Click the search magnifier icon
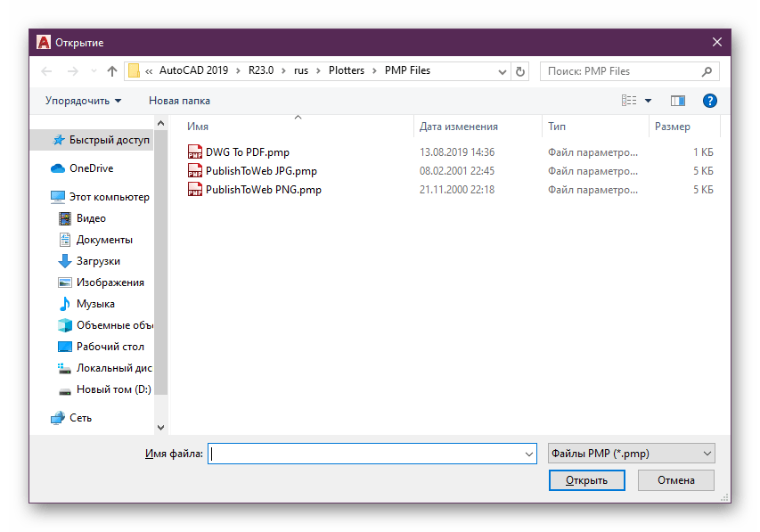The image size is (760, 532). coord(706,71)
